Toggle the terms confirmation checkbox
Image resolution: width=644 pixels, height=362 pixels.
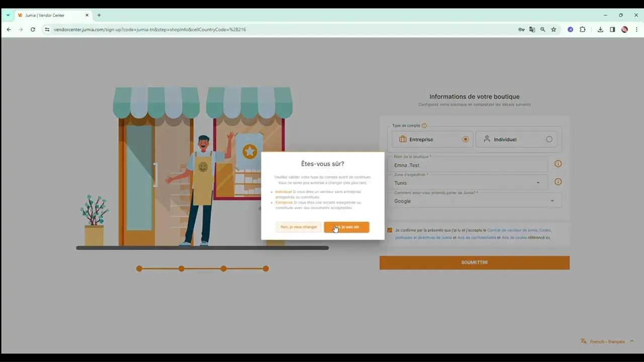(x=389, y=230)
